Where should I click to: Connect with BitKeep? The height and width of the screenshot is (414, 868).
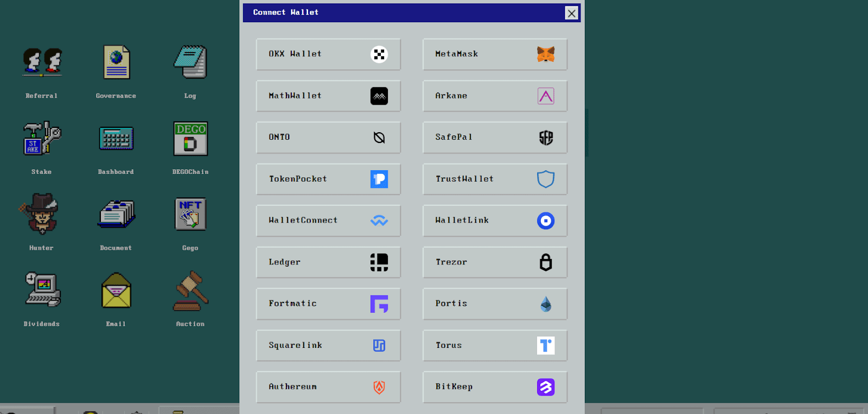[x=495, y=387]
